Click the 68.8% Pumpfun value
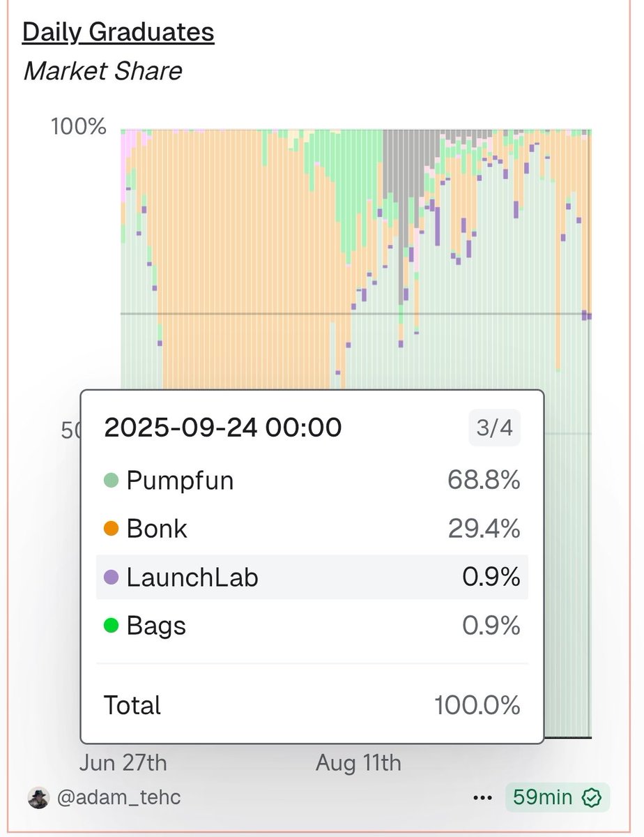The height and width of the screenshot is (837, 644). pyautogui.click(x=484, y=481)
